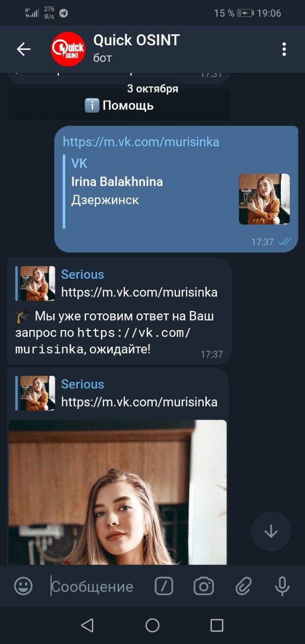Open the three-dot chat options menu
Screen dimensions: 305x644
click(284, 49)
